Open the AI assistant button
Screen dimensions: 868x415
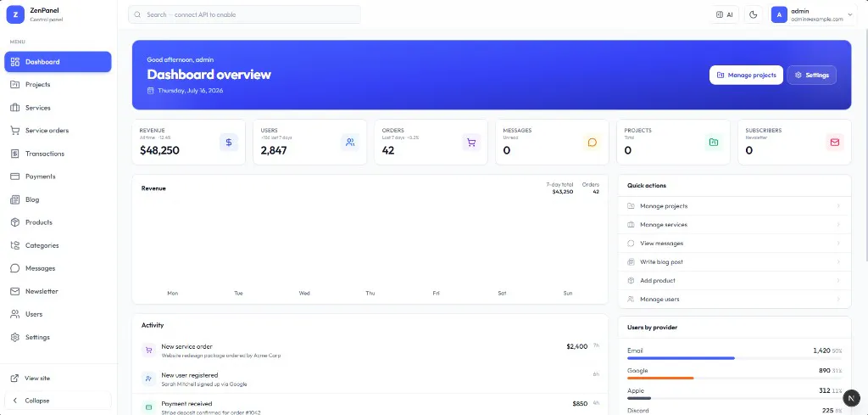[724, 15]
